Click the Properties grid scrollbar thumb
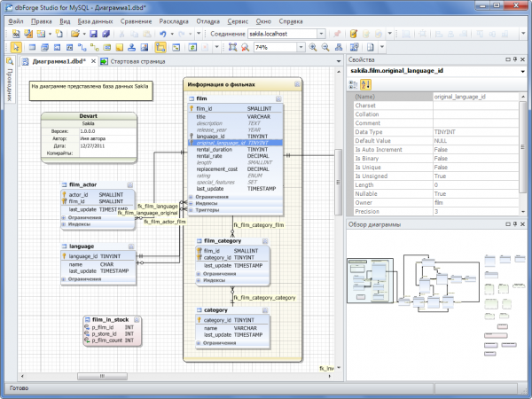The width and height of the screenshot is (532, 399). click(522, 147)
